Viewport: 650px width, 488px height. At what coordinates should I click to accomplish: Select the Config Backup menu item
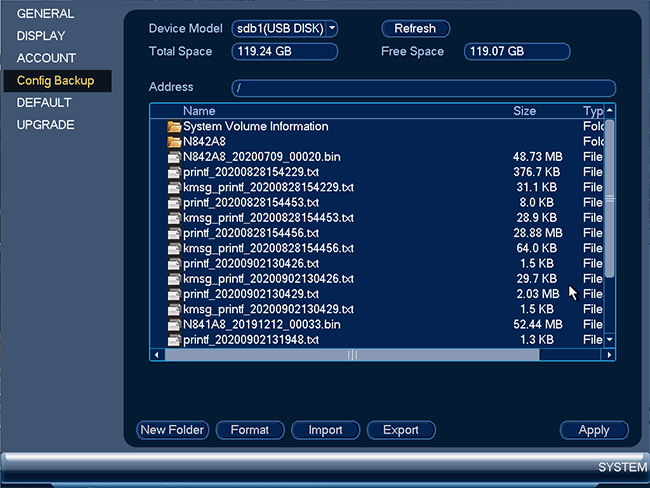(58, 81)
